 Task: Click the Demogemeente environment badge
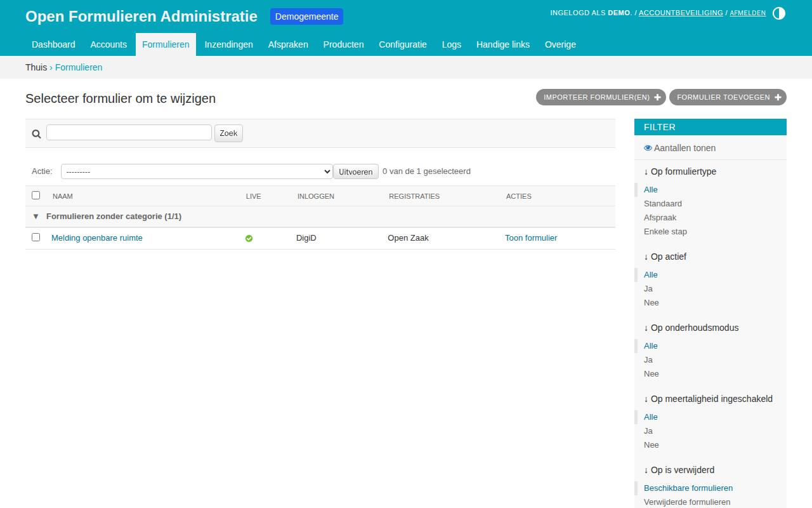pyautogui.click(x=306, y=17)
